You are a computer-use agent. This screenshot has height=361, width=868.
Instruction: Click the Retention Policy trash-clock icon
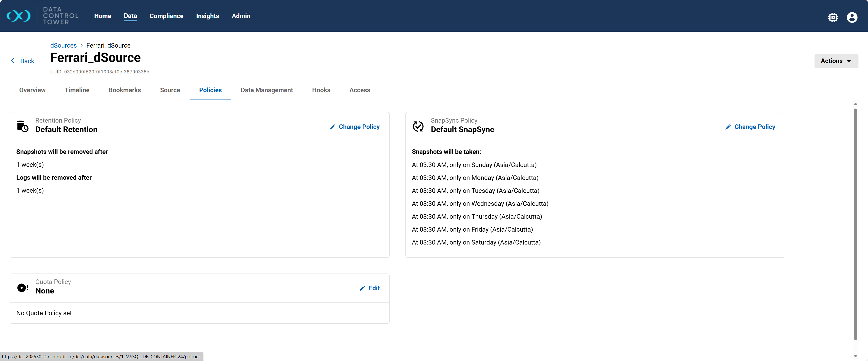(23, 126)
